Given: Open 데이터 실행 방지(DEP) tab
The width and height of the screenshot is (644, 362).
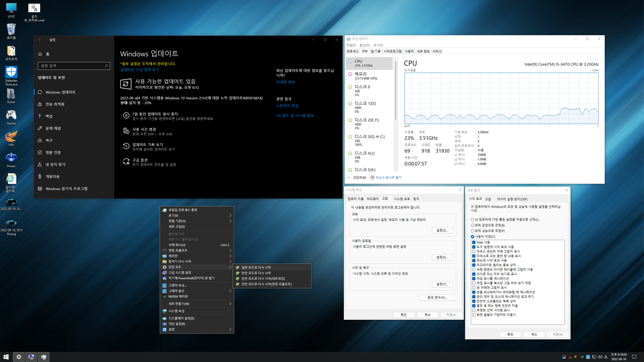Looking at the screenshot, I should click(x=512, y=199).
